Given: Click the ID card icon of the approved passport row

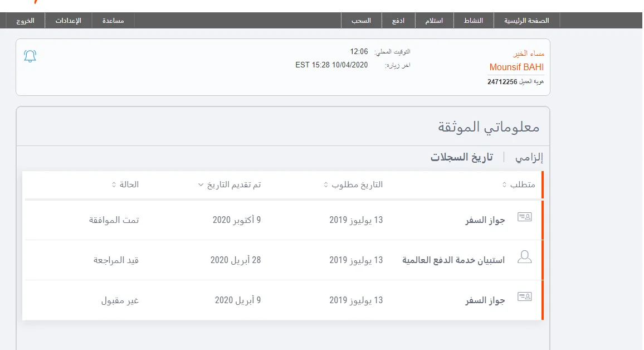Looking at the screenshot, I should tap(524, 218).
